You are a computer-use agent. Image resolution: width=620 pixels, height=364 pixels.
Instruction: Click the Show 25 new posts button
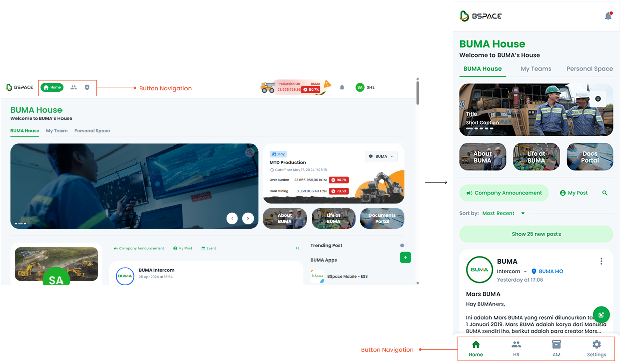(536, 234)
